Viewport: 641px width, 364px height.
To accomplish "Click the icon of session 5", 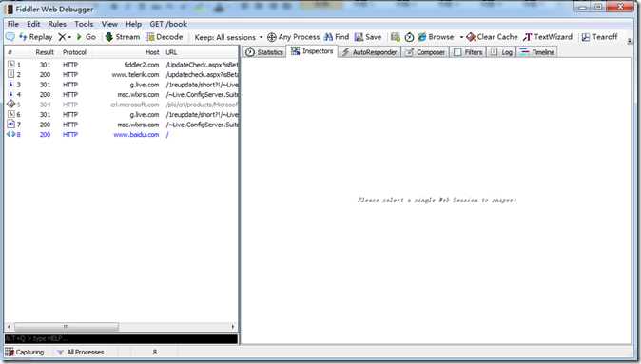I will click(x=11, y=105).
